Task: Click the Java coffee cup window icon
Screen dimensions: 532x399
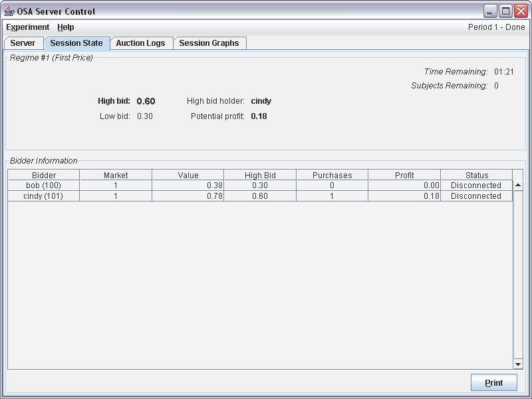Action: click(x=9, y=11)
